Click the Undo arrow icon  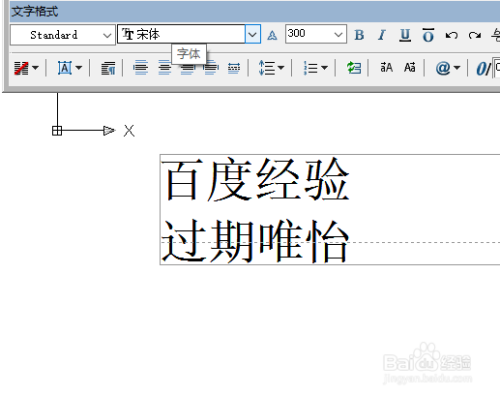452,35
